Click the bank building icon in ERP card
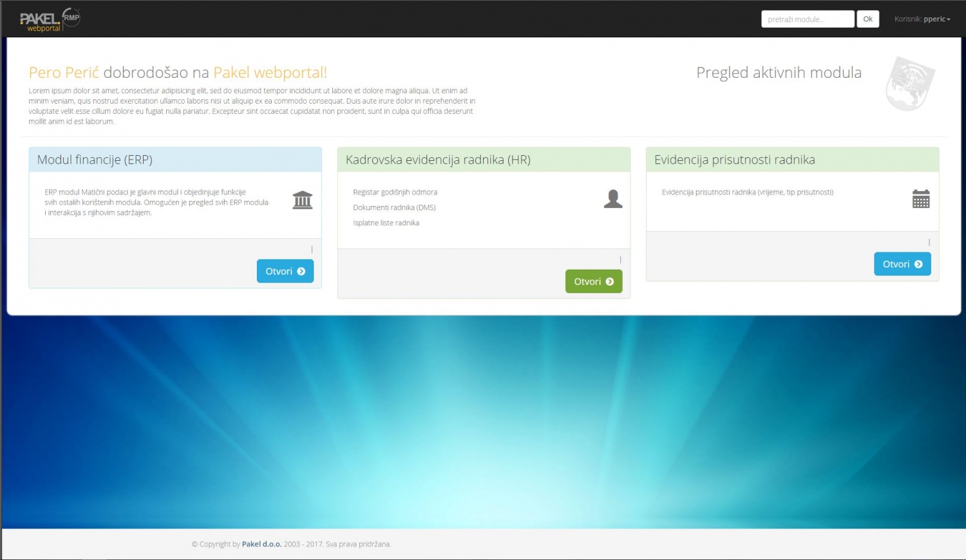Screen dimensions: 966x560 click(302, 200)
